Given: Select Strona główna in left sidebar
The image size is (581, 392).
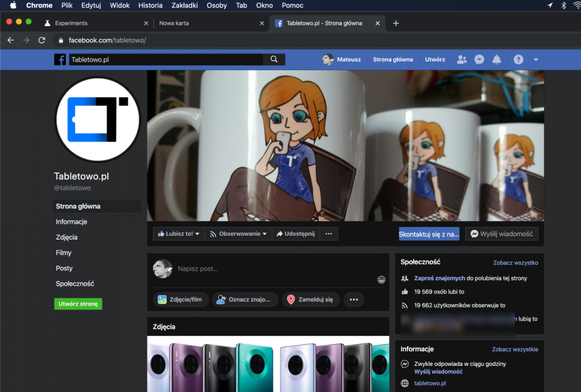Looking at the screenshot, I should coord(97,206).
